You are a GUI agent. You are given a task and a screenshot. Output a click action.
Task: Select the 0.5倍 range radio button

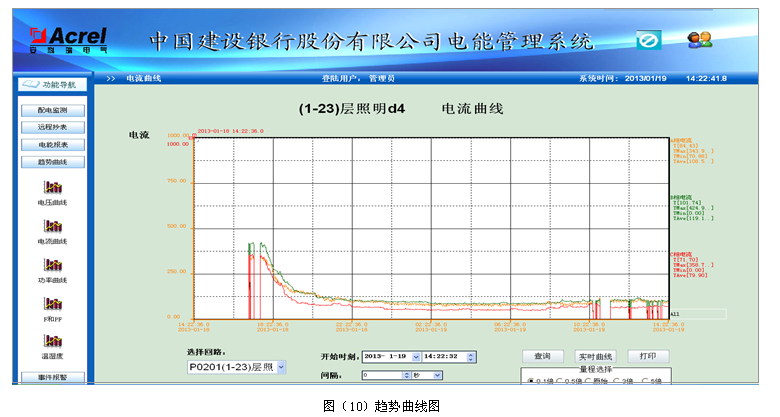pyautogui.click(x=559, y=381)
